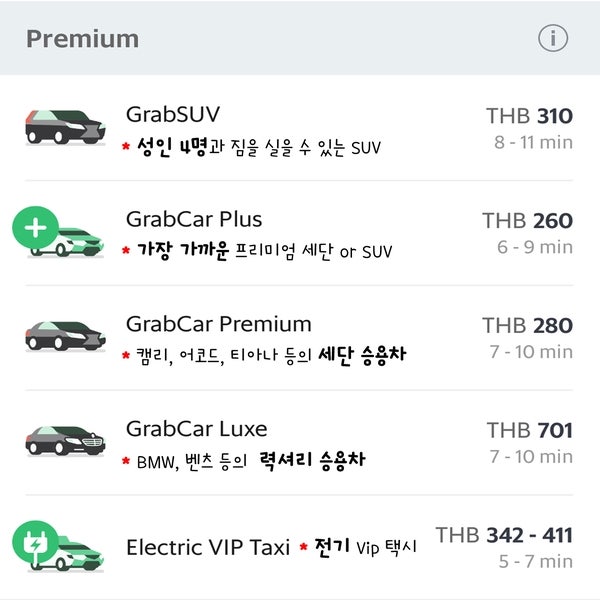Pick the GrabCar Premium ride title
Image resolution: width=600 pixels, height=600 pixels.
219,324
